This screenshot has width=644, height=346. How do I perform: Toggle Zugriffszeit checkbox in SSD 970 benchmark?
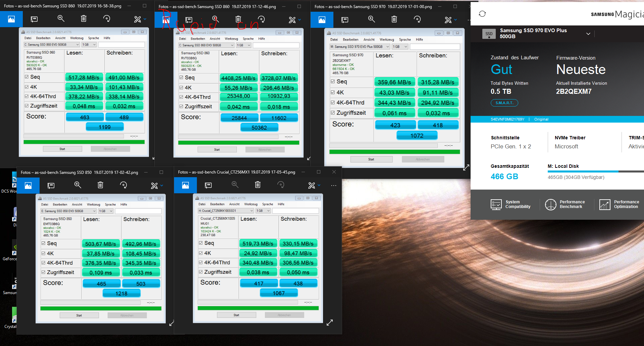[x=333, y=113]
